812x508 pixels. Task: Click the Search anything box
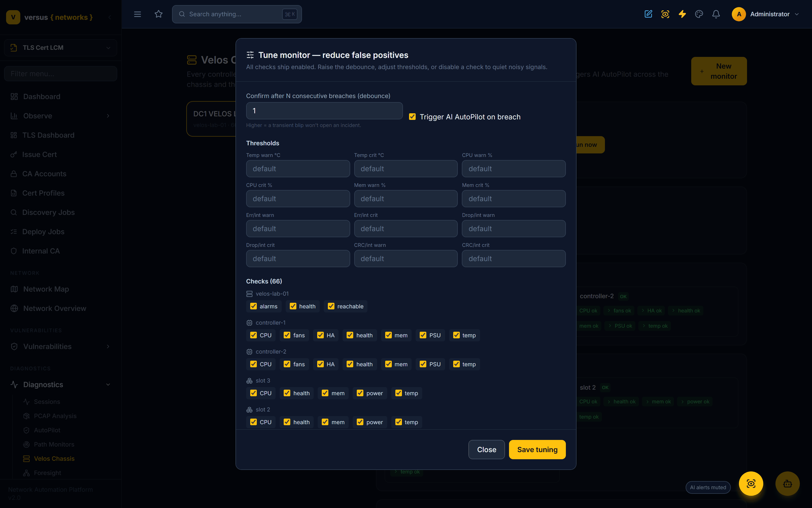237,14
